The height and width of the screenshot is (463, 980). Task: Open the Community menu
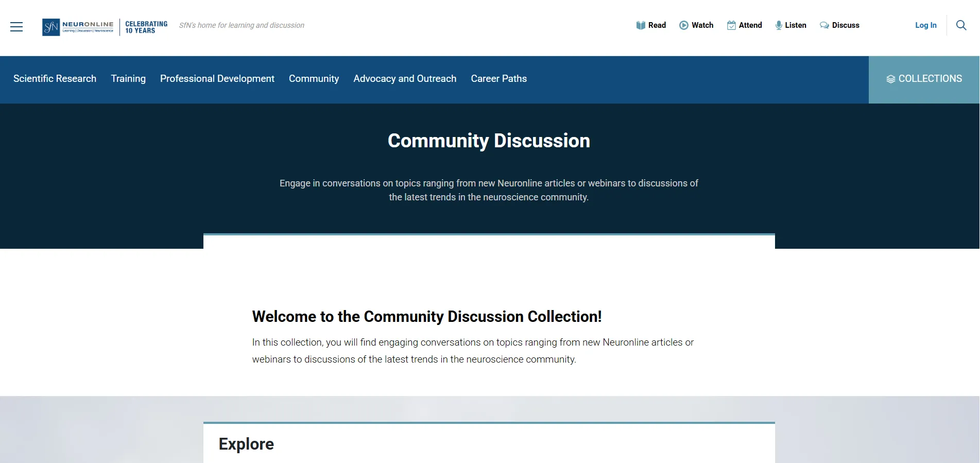tap(314, 79)
